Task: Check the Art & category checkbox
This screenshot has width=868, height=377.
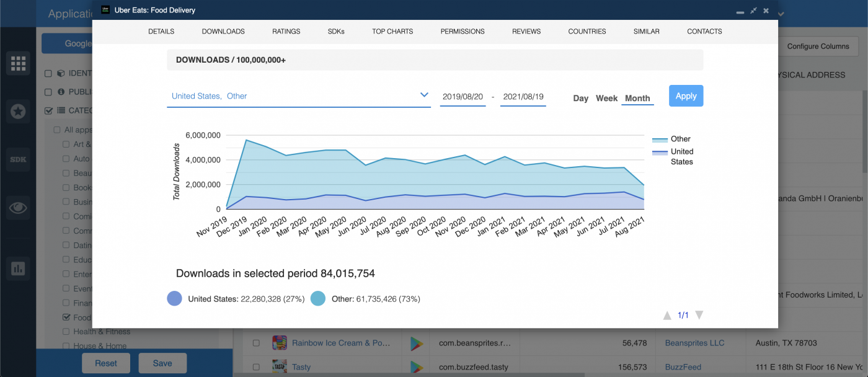Action: 66,144
